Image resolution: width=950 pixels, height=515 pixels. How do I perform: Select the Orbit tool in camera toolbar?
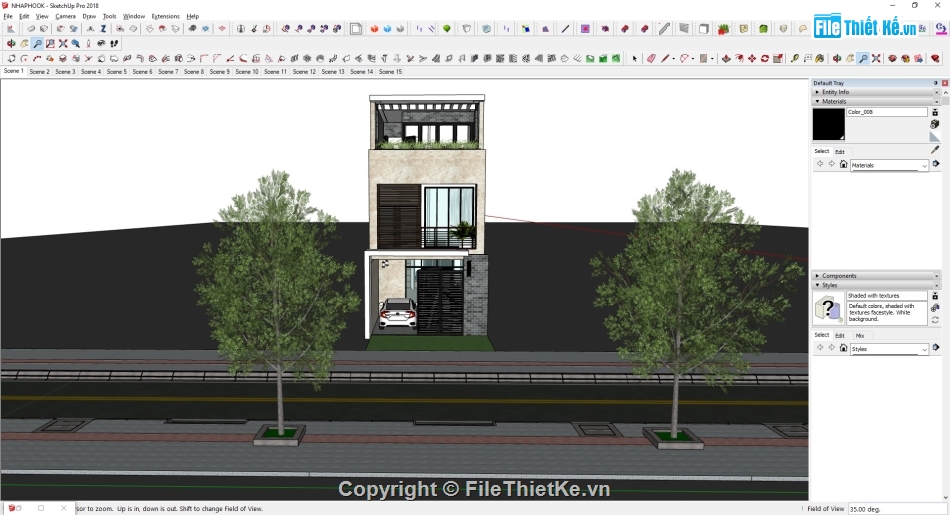[x=11, y=43]
